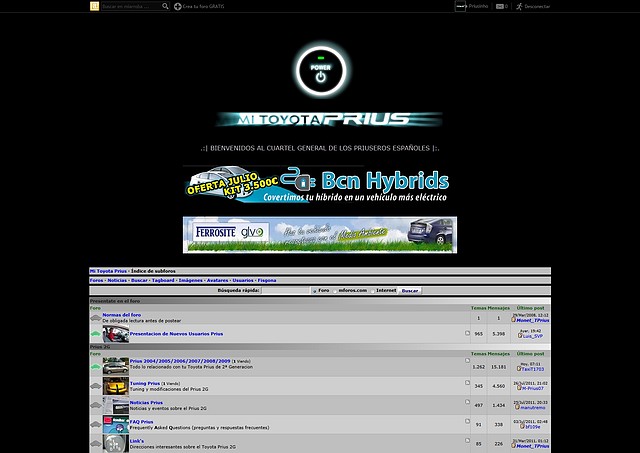Open the Avatares menu link
The image size is (640, 453).
click(x=217, y=280)
